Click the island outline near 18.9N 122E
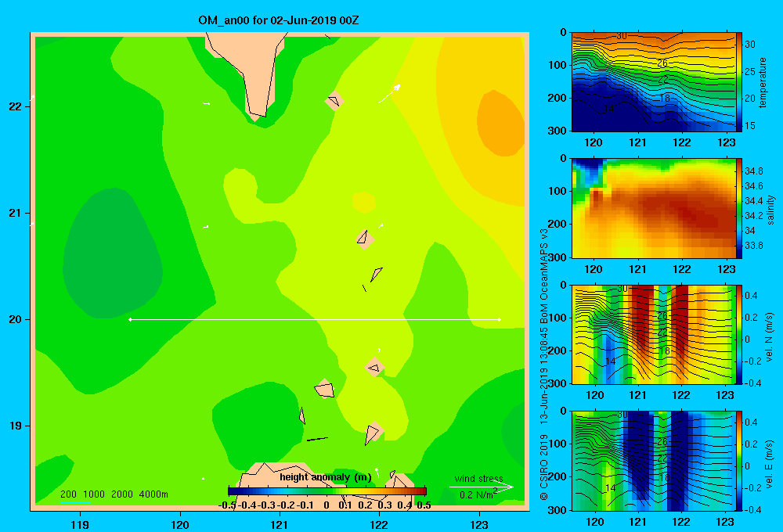This screenshot has height=532, width=783. [x=373, y=432]
